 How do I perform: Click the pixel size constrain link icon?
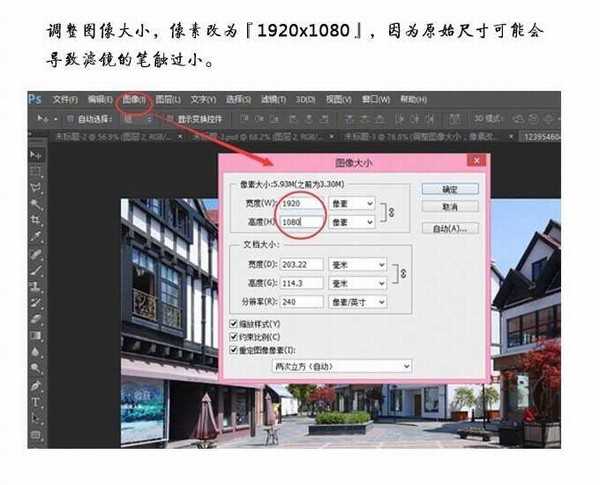(389, 212)
